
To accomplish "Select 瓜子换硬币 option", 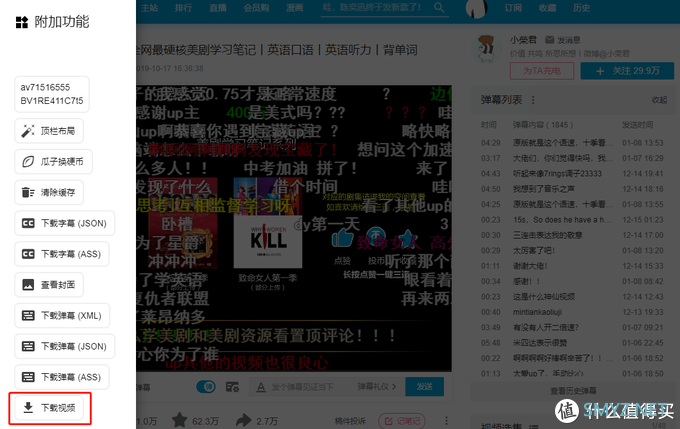I will pyautogui.click(x=53, y=162).
